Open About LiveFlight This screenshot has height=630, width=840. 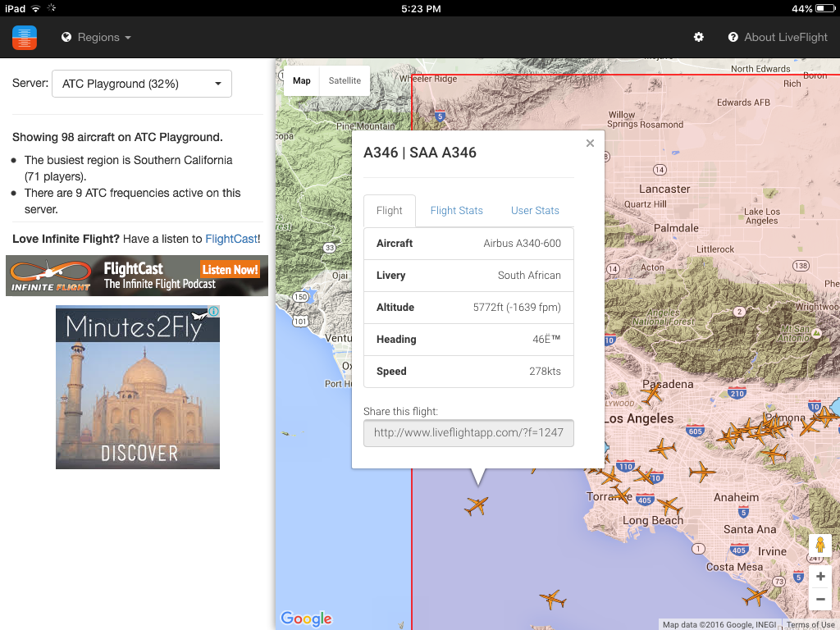click(778, 37)
